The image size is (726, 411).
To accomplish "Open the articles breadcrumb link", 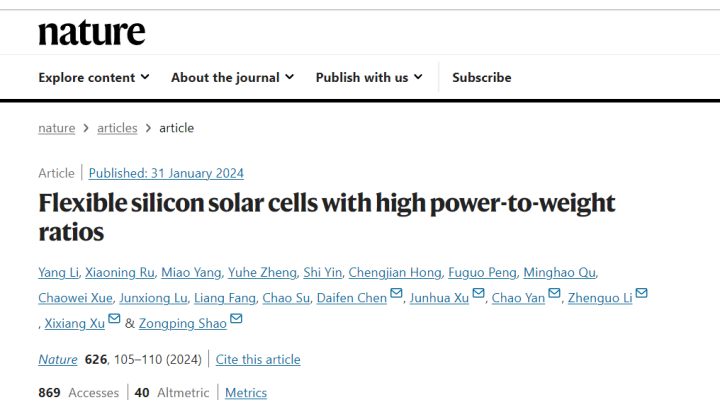I will (117, 128).
